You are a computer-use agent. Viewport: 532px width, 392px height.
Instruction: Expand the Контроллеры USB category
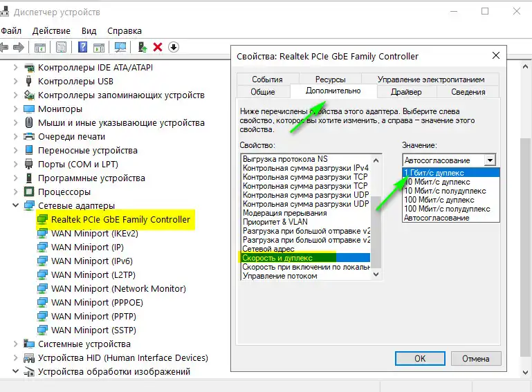17,82
